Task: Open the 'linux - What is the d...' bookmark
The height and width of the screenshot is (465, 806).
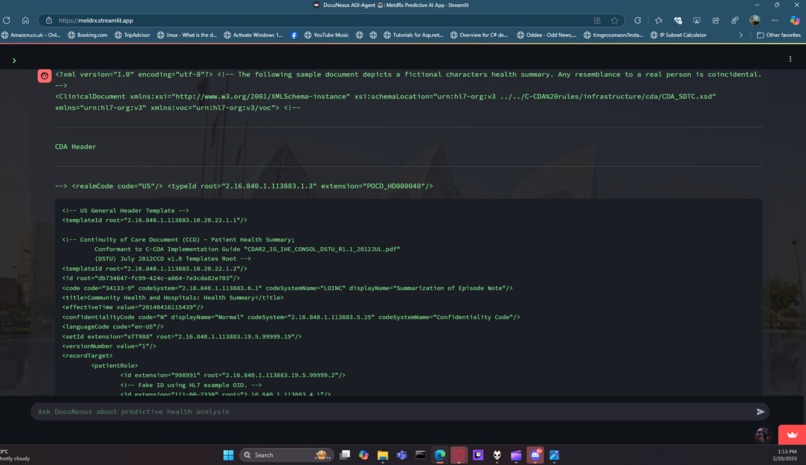Action: pos(187,35)
